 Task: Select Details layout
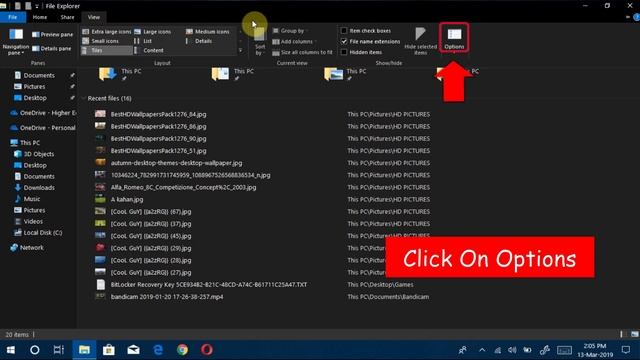coord(199,41)
